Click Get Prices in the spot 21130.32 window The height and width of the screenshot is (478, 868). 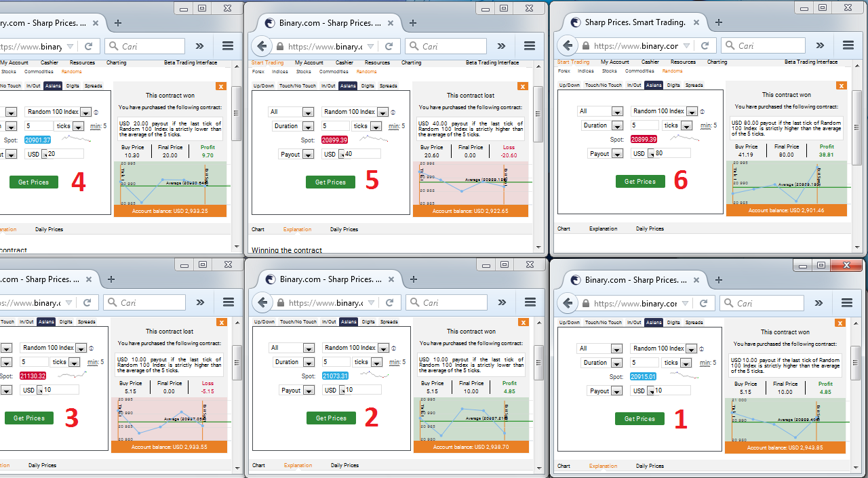tap(29, 418)
